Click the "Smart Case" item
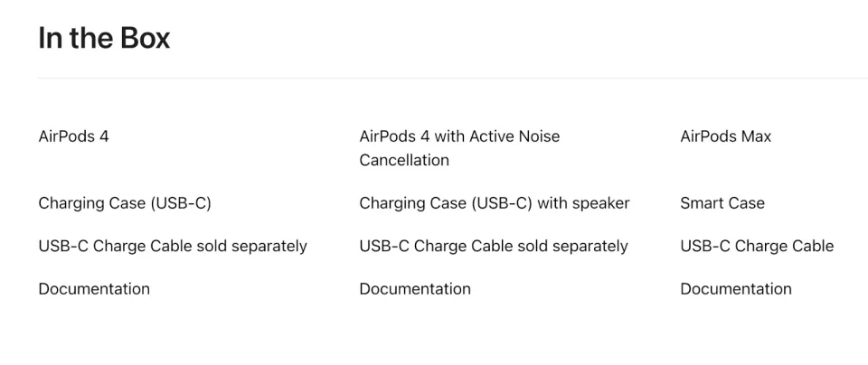This screenshot has height=365, width=868. point(722,203)
